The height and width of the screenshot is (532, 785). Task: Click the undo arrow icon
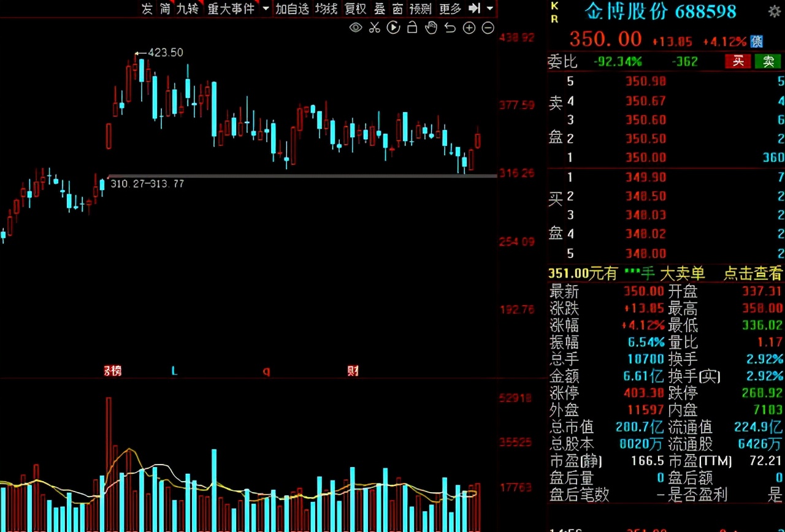tap(450, 28)
